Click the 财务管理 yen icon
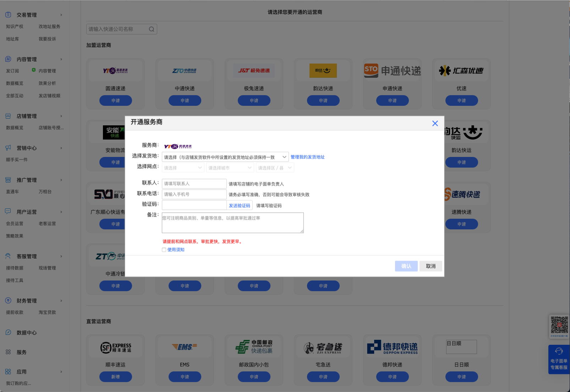 [x=8, y=300]
